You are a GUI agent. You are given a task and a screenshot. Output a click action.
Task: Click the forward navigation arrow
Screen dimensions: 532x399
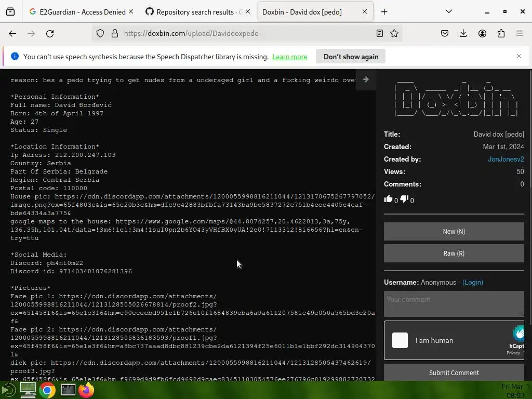click(31, 34)
